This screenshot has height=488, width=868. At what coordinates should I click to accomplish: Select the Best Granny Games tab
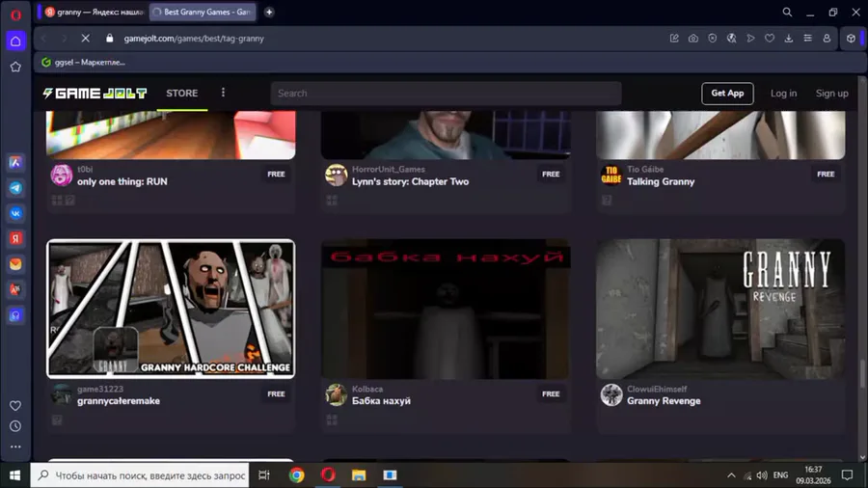(203, 13)
